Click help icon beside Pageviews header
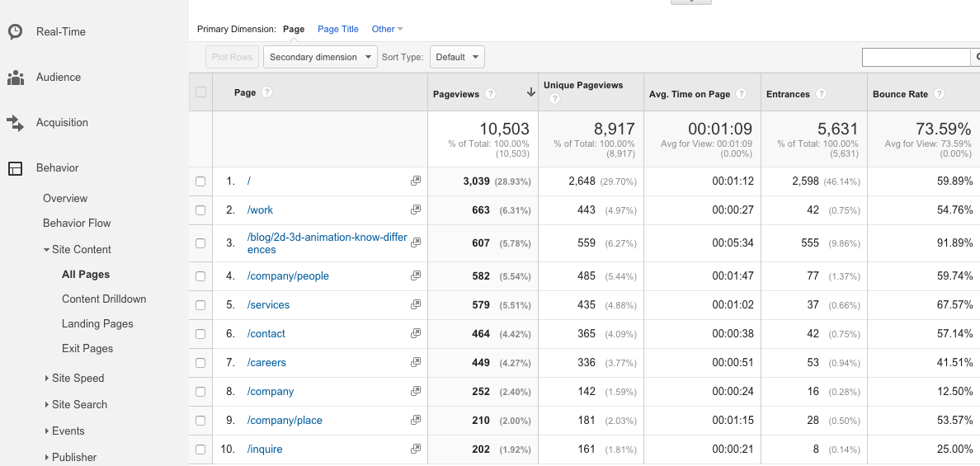 491,94
